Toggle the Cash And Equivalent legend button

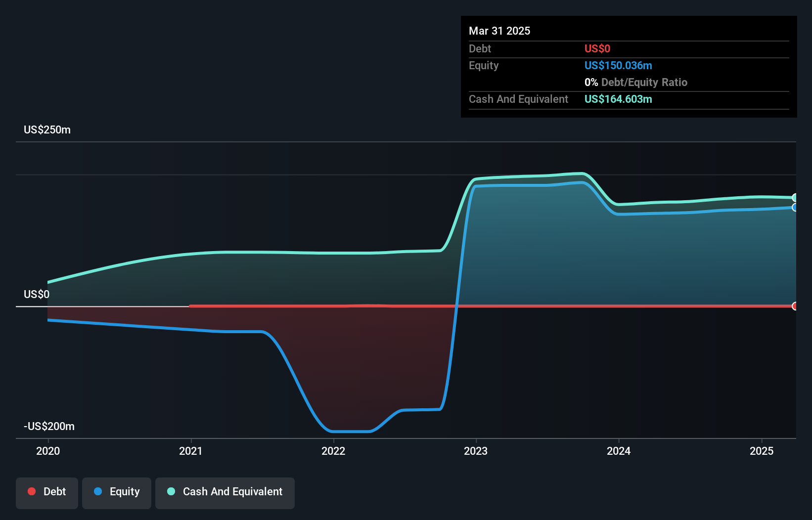click(x=225, y=493)
